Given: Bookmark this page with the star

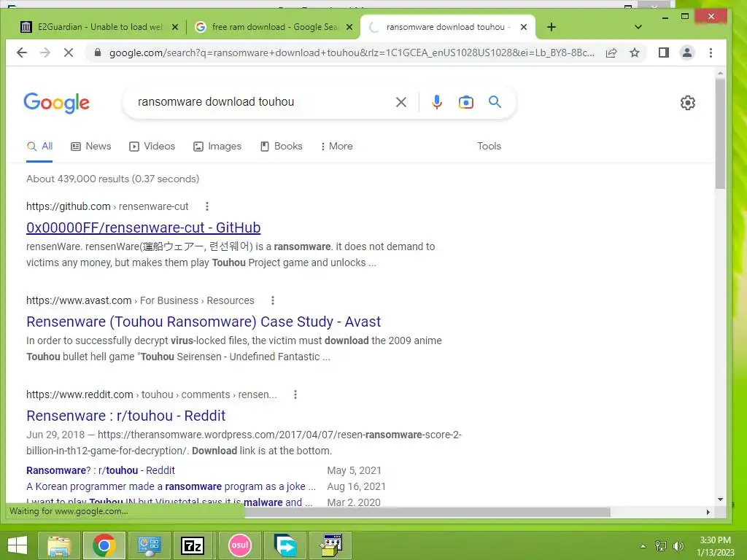Looking at the screenshot, I should [x=635, y=52].
